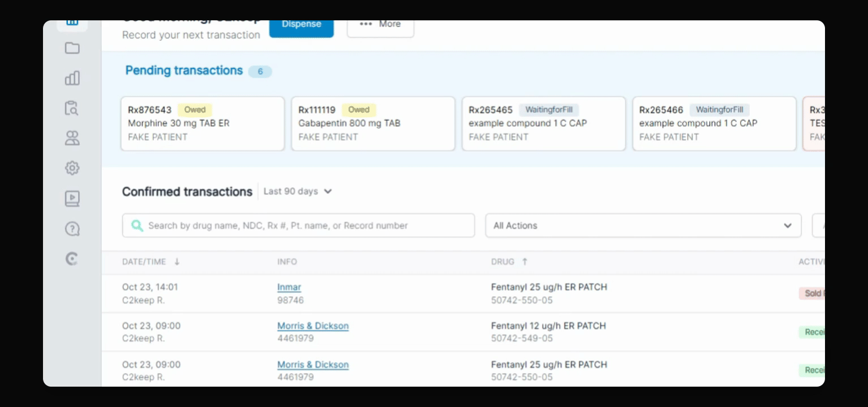Click the Owed badge on Rx111119
This screenshot has height=407, width=868.
click(x=359, y=110)
